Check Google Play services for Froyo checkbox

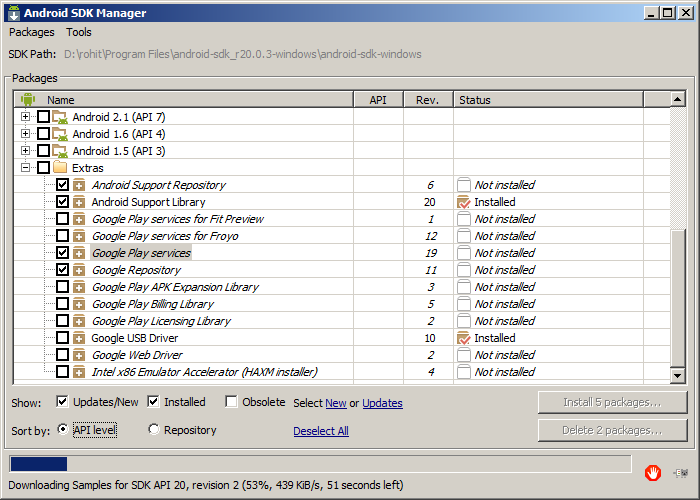(62, 235)
